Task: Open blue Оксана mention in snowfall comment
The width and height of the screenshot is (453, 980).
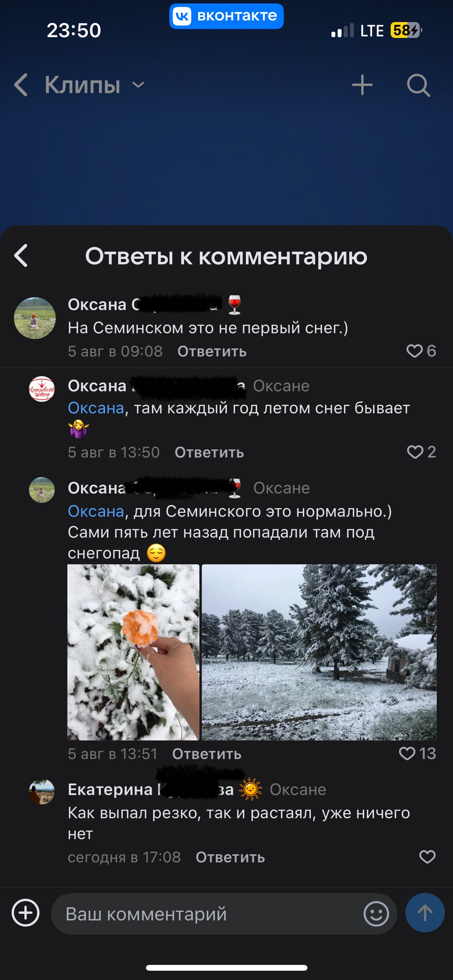Action: coord(96,511)
